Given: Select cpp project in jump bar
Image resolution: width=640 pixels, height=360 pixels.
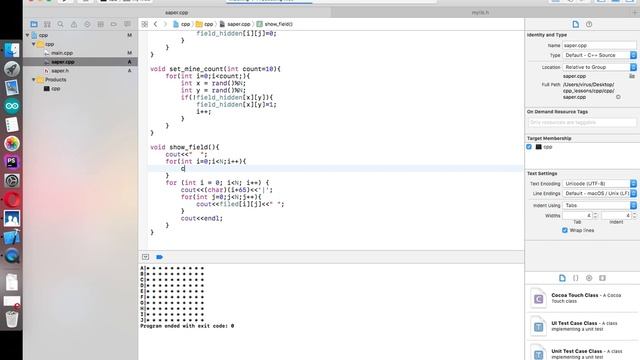Looking at the screenshot, I should coord(182,24).
